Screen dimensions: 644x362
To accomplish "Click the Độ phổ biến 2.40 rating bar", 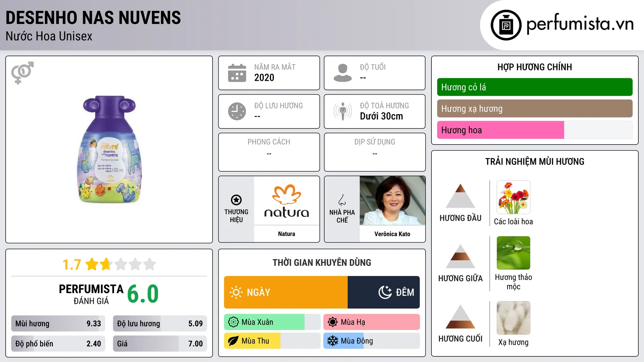I will [x=58, y=344].
